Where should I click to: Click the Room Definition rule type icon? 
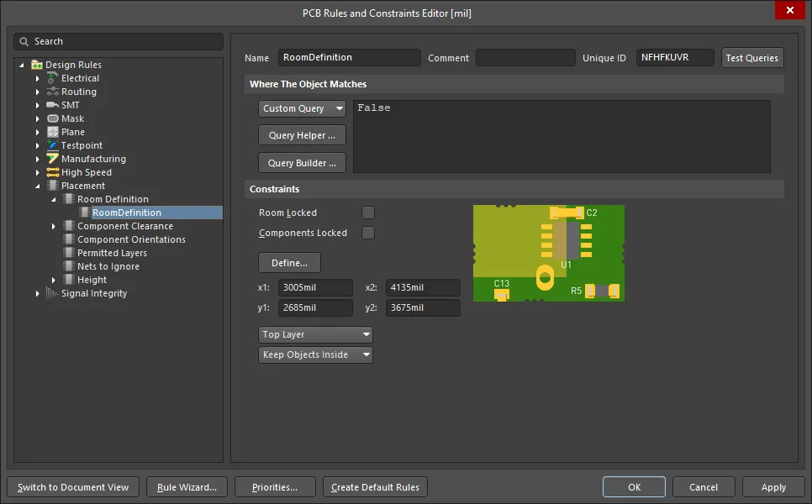[x=68, y=199]
